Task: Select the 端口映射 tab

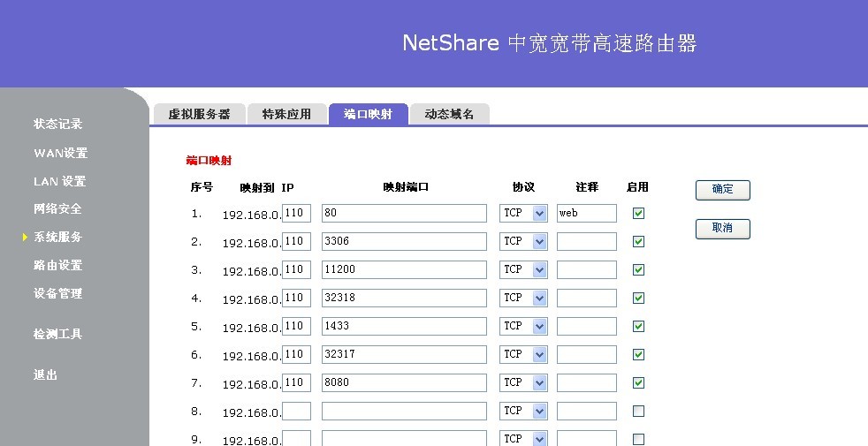Action: (368, 114)
